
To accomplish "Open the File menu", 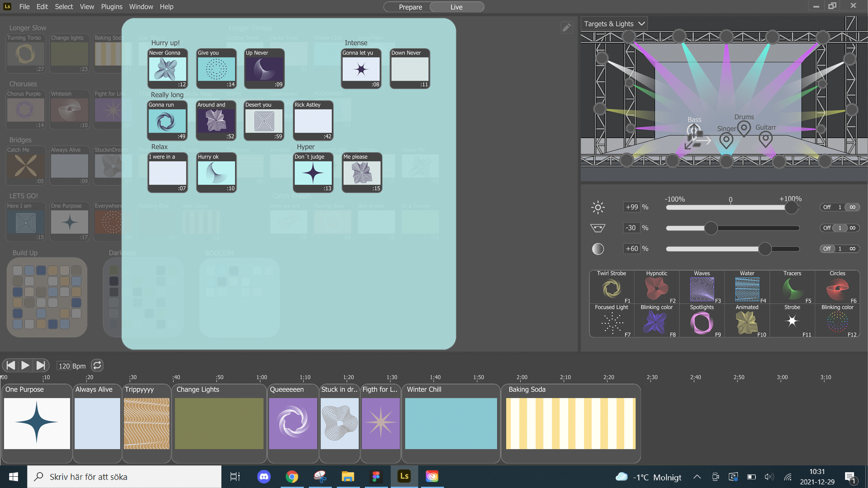I will 24,7.
